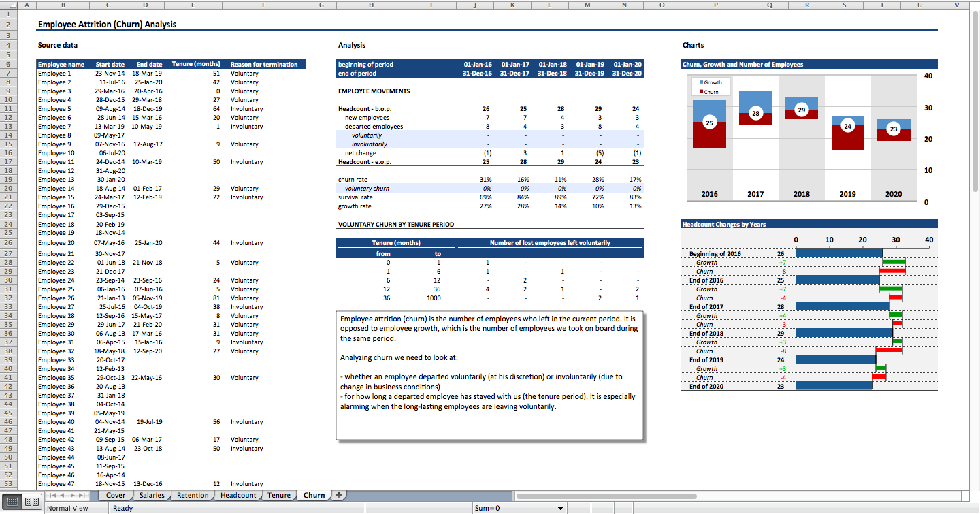980x514 pixels.
Task: Click the 'EMPLOYEE MOVEMENTS' section heading
Action: [x=374, y=91]
